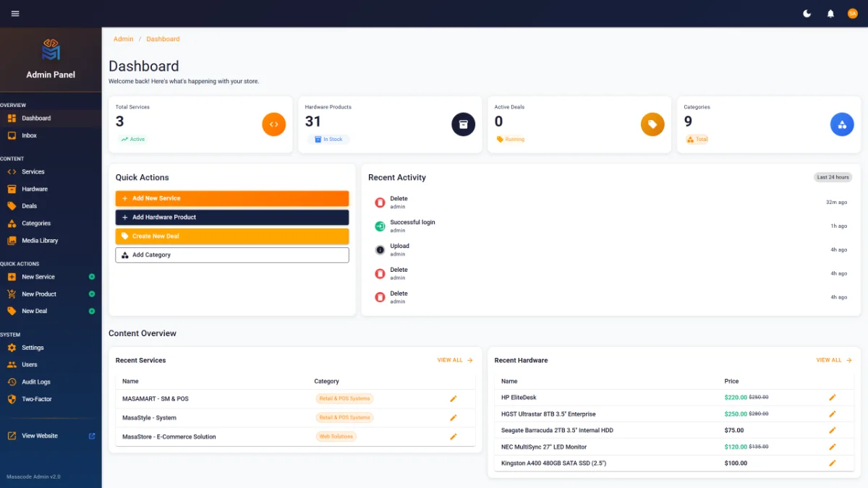Open the external link icon for View Website
868x488 pixels.
(92, 436)
